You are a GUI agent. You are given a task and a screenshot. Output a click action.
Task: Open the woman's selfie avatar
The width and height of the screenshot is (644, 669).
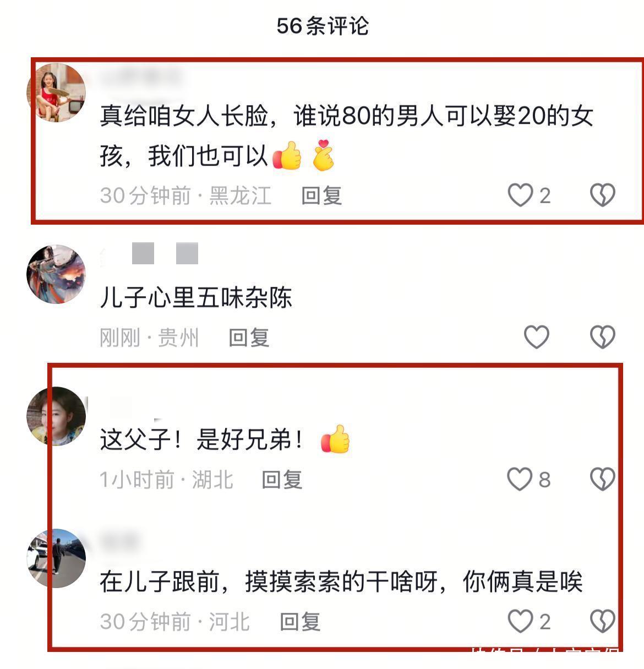click(56, 416)
